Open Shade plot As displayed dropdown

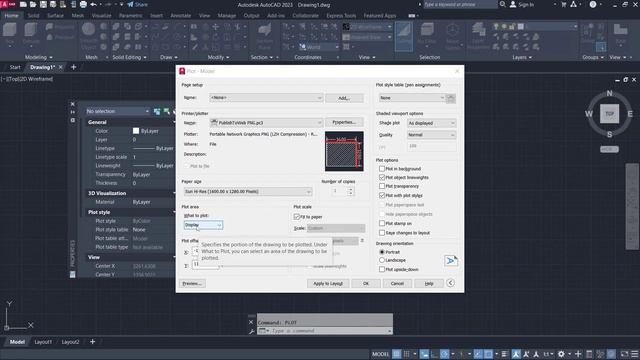(x=431, y=123)
